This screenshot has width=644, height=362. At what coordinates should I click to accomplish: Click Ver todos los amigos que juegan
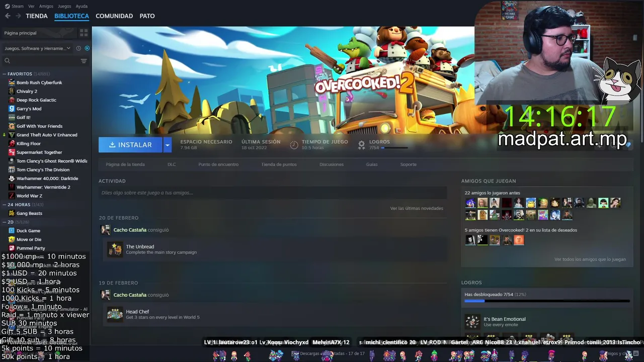point(590,259)
